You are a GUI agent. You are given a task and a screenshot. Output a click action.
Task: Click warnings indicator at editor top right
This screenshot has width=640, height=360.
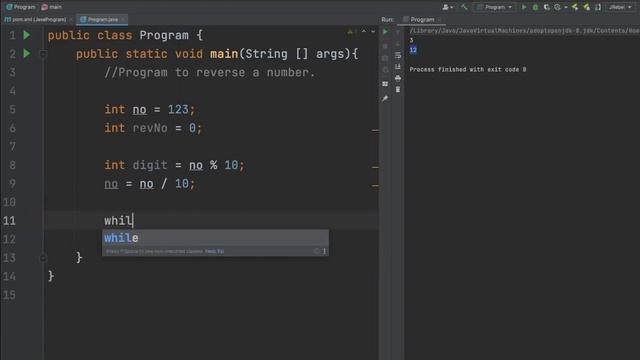352,31
